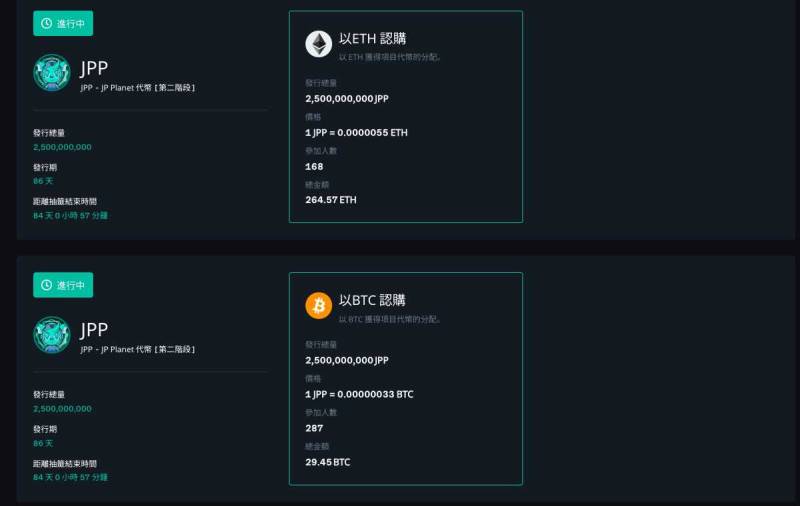Click the JPP title in the first card
Image resolution: width=800 pixels, height=506 pixels.
point(94,68)
